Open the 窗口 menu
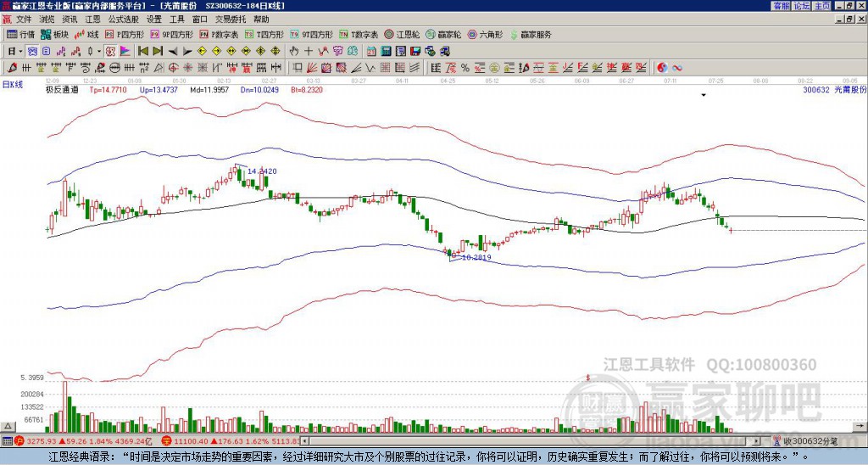This screenshot has width=868, height=465. point(200,20)
